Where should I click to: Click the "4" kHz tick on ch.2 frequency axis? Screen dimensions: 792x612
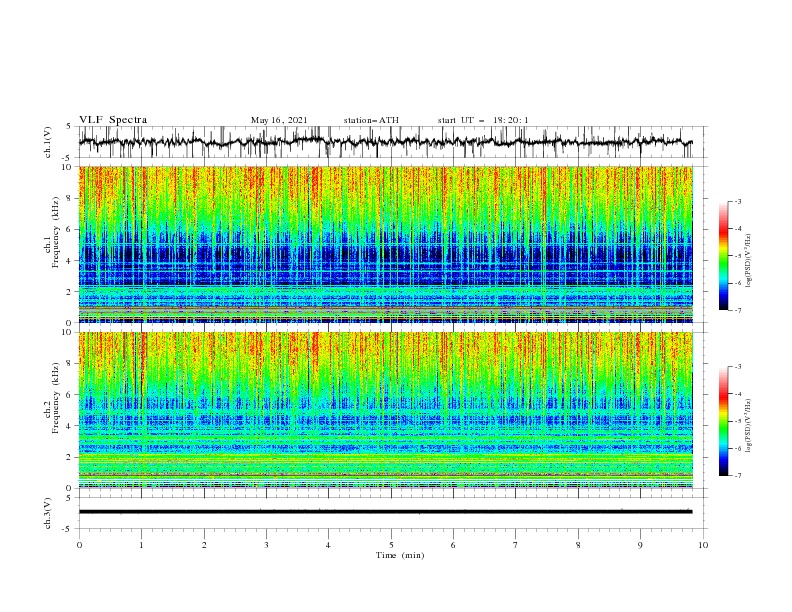tap(70, 426)
